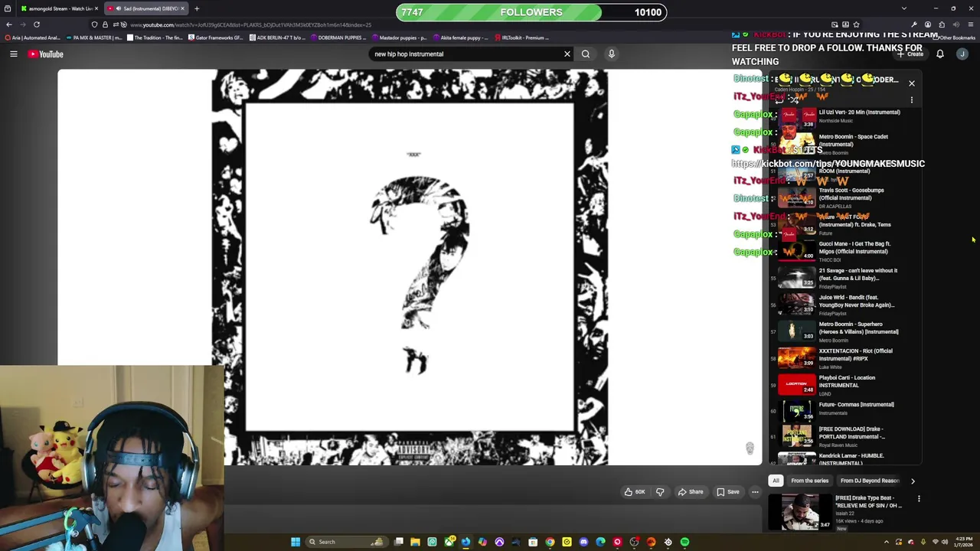Open DOBERMAN PUPPIES bookmark
The height and width of the screenshot is (551, 980).
(337, 37)
